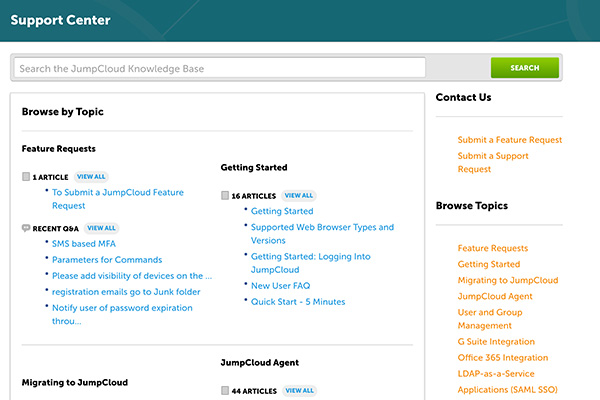The height and width of the screenshot is (400, 600).
Task: View all Feature Requests articles
Action: (91, 176)
